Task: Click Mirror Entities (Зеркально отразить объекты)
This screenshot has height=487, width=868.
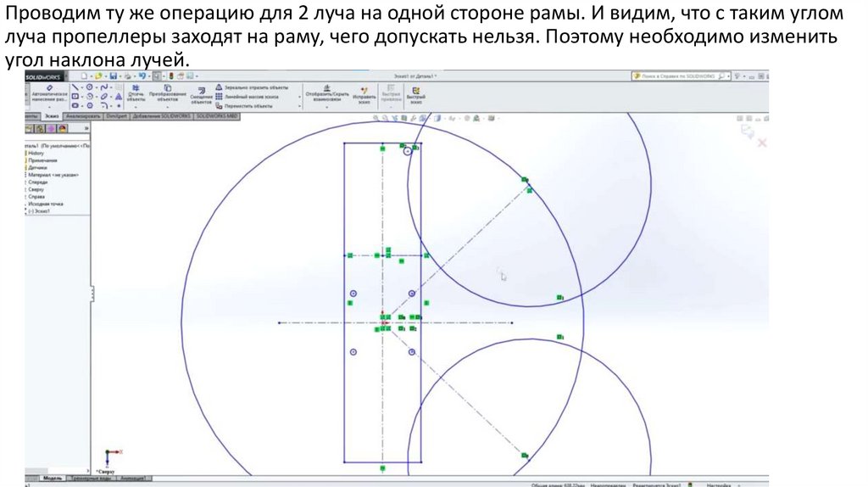Action: 253,87
